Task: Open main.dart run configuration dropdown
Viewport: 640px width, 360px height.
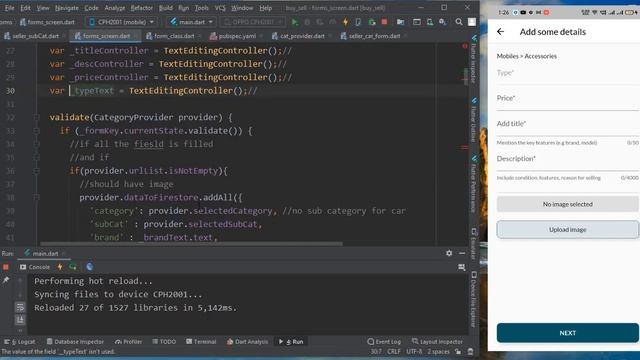Action: (x=191, y=22)
